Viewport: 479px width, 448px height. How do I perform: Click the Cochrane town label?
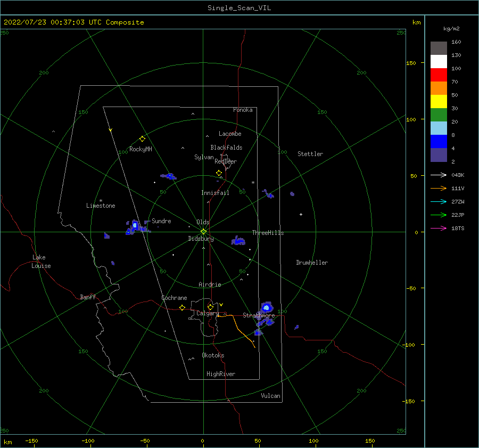tap(174, 298)
